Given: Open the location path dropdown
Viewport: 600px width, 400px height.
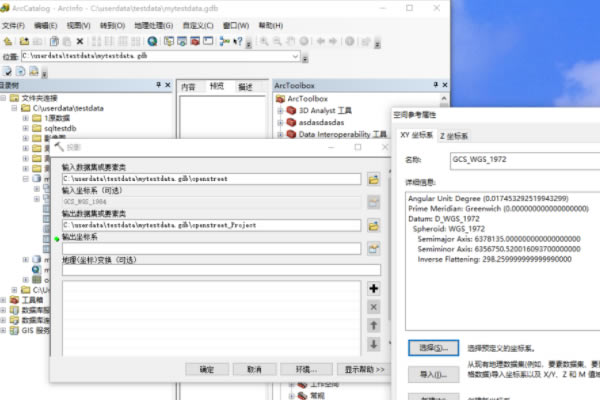Looking at the screenshot, I should 295,56.
